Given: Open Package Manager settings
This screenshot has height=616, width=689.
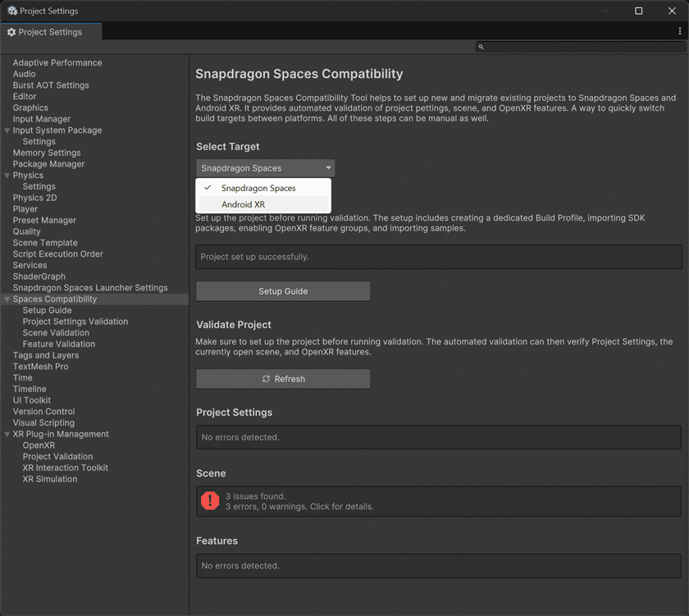Looking at the screenshot, I should coord(48,164).
